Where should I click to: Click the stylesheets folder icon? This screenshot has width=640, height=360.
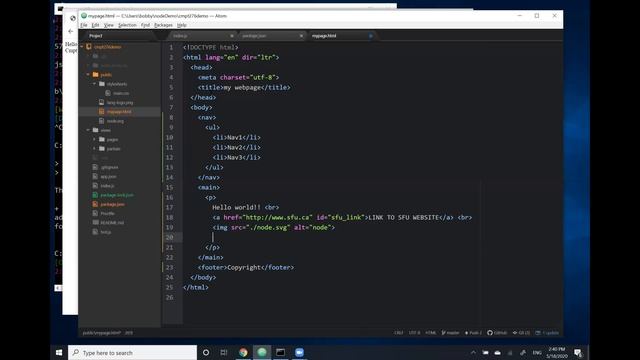pos(102,84)
